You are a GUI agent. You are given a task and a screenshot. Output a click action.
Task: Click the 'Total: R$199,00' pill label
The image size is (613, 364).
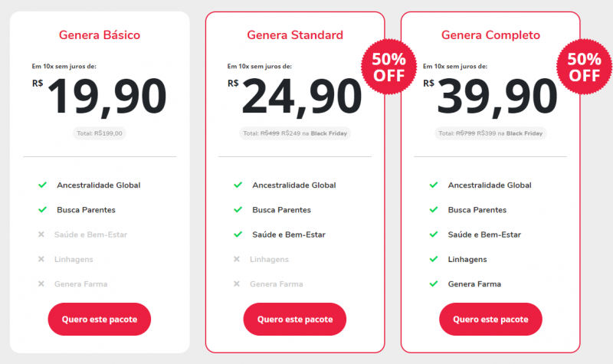100,133
